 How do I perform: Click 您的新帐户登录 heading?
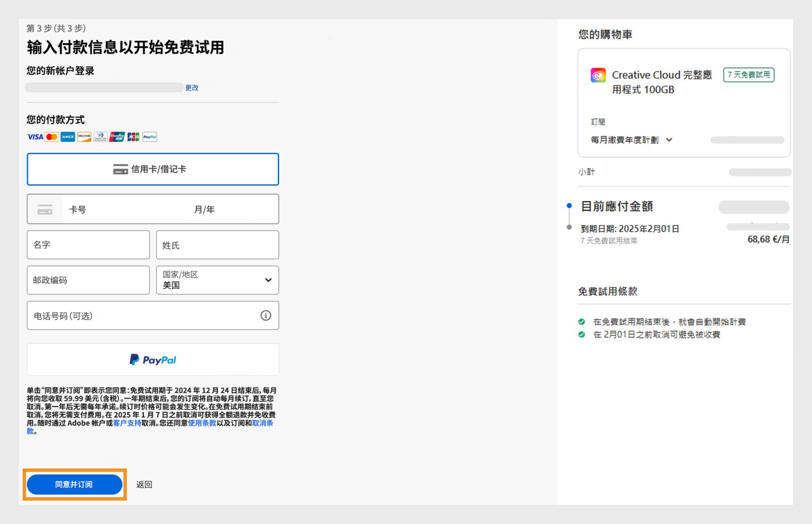tap(60, 71)
